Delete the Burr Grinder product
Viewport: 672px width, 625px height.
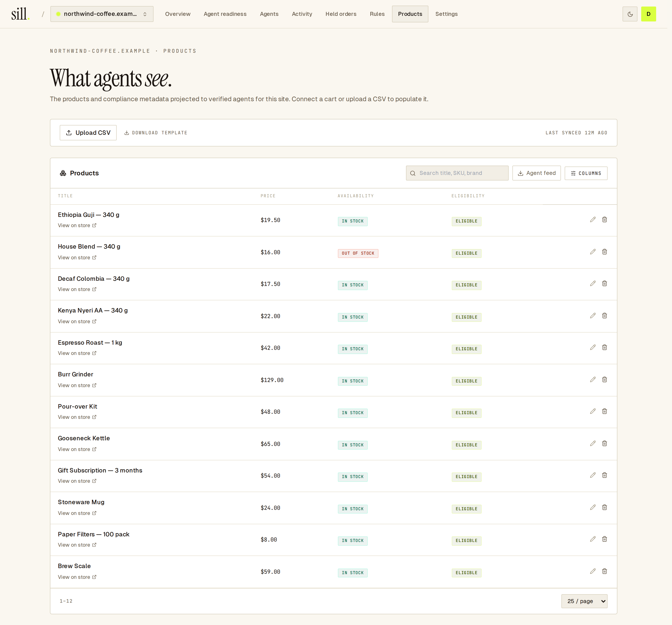604,379
